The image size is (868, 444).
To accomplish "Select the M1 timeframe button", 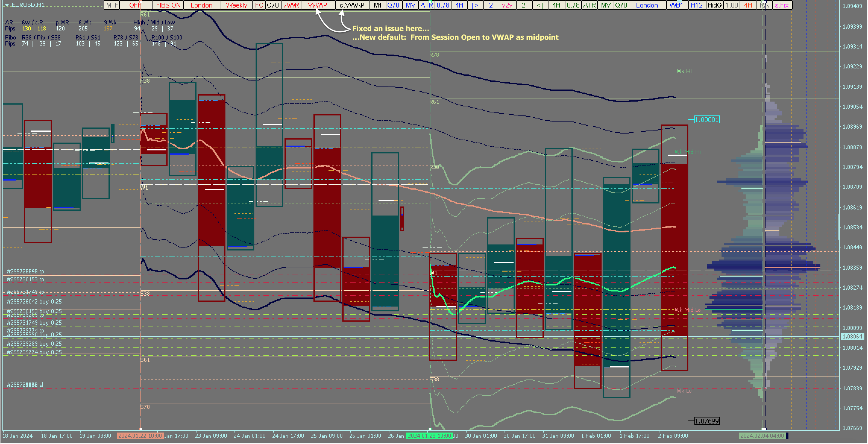I will 377,5.
